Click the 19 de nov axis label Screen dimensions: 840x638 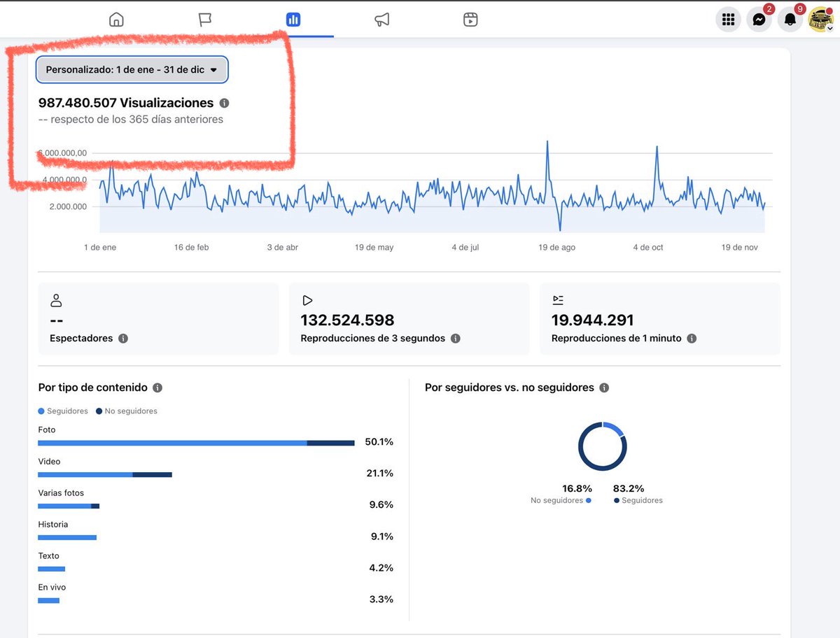click(740, 248)
